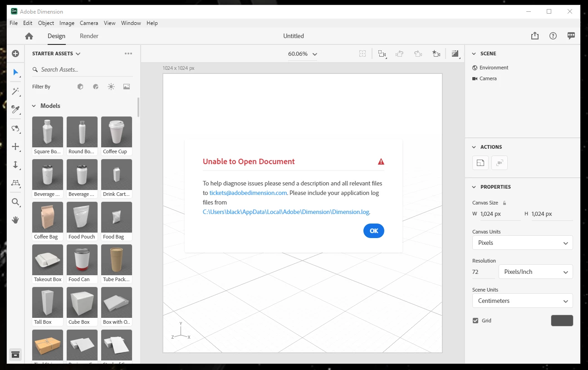Select the Horizon tool
The image size is (588, 370).
point(15,183)
